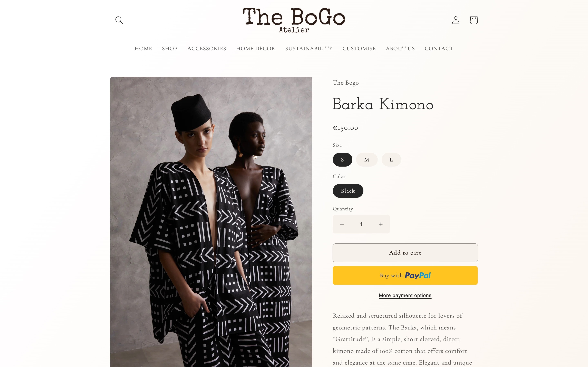Increase quantity with the plus icon
588x367 pixels.
pos(381,224)
